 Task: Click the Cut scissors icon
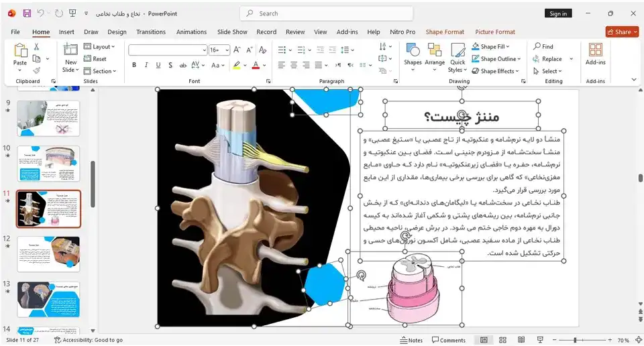pyautogui.click(x=36, y=47)
